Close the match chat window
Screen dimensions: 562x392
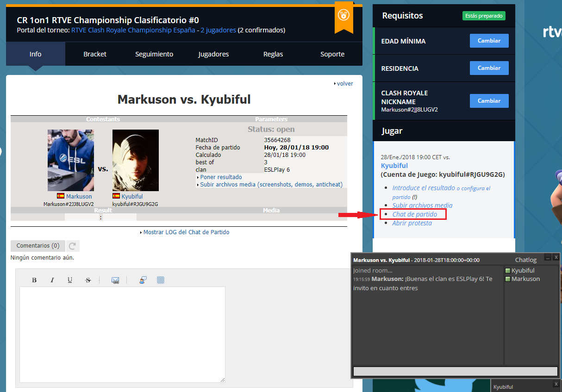click(556, 257)
